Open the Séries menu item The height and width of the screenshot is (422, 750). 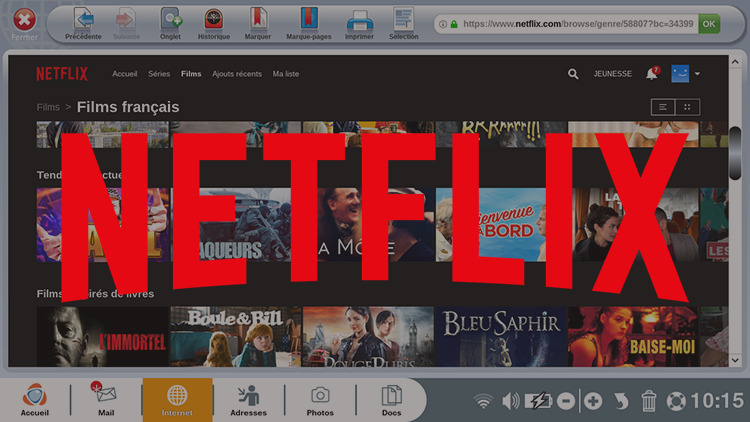coord(159,74)
